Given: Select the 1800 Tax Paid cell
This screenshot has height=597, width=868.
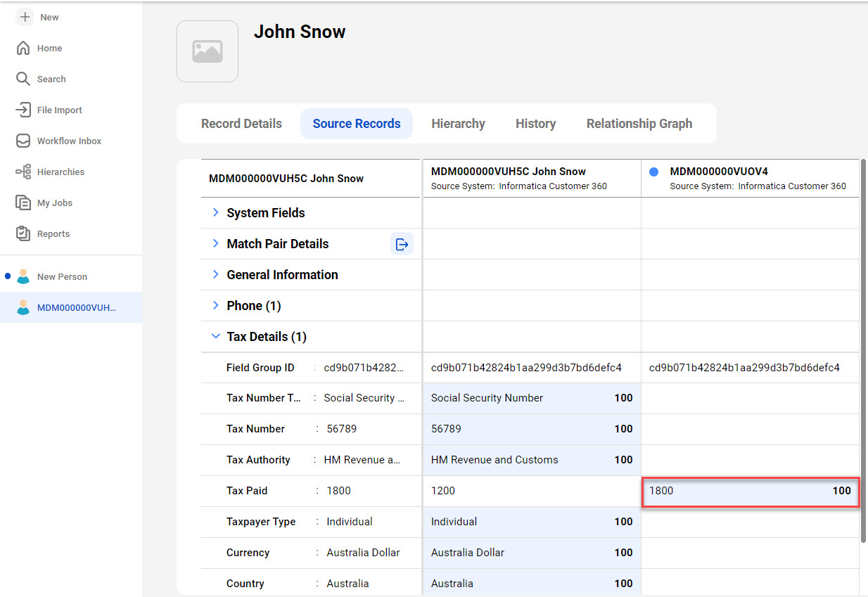Looking at the screenshot, I should click(x=750, y=491).
